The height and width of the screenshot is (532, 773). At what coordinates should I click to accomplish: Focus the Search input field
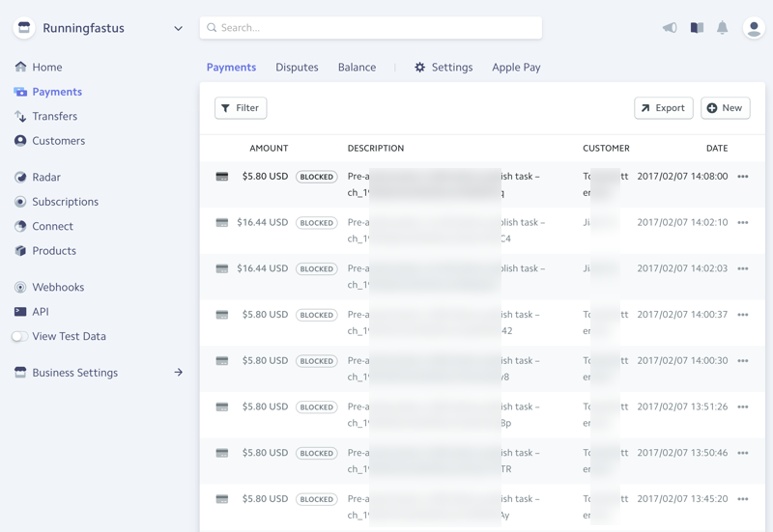pyautogui.click(x=371, y=28)
